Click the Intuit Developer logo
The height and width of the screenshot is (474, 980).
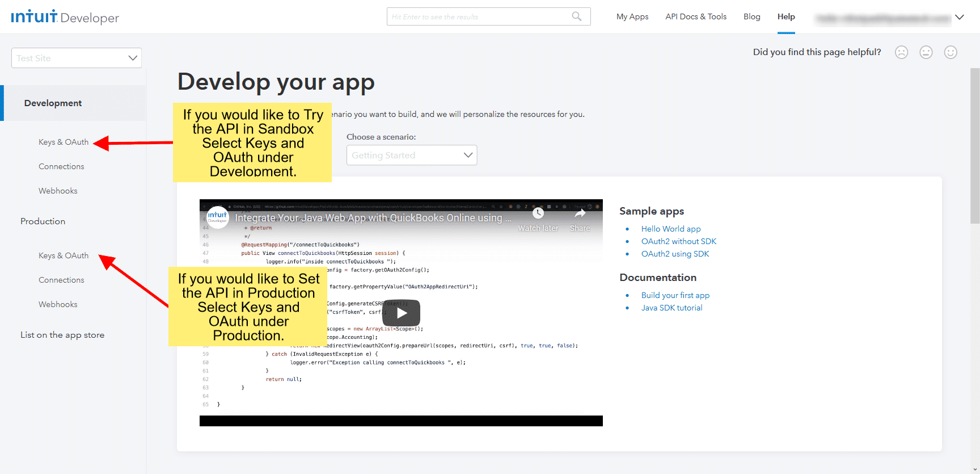pos(65,17)
